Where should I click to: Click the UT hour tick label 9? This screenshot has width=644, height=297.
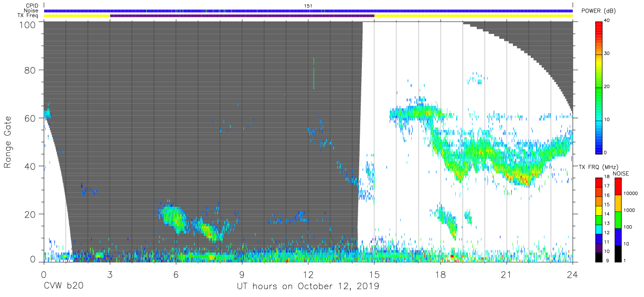(242, 274)
